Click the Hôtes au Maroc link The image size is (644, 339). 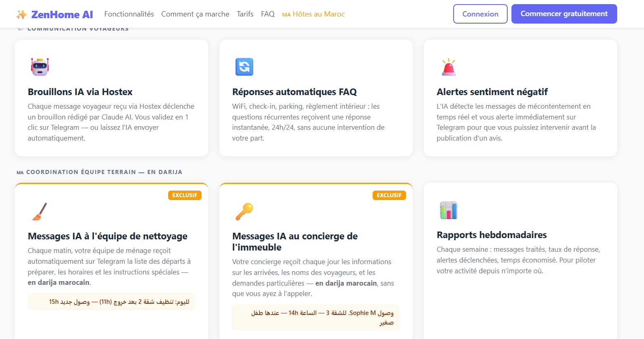314,14
